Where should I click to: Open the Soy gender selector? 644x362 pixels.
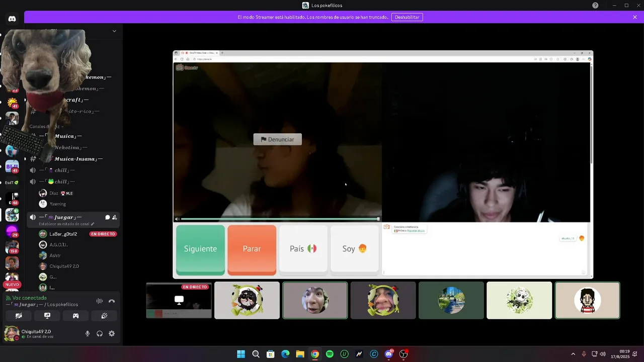(x=355, y=249)
